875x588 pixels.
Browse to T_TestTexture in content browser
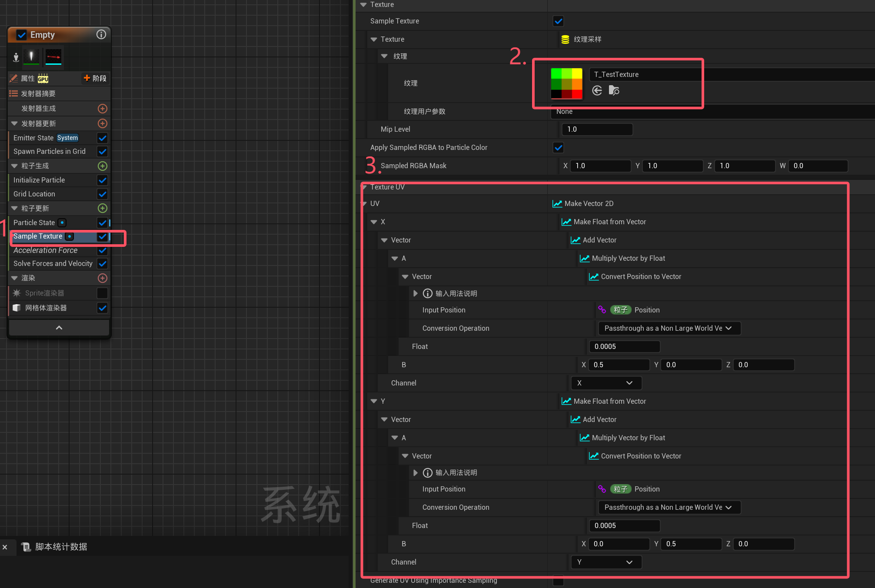coord(614,90)
